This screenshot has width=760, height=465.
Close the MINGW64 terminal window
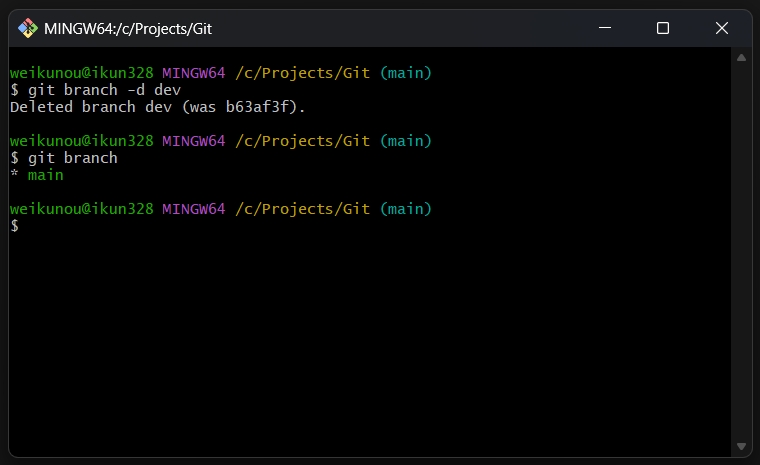(x=722, y=28)
